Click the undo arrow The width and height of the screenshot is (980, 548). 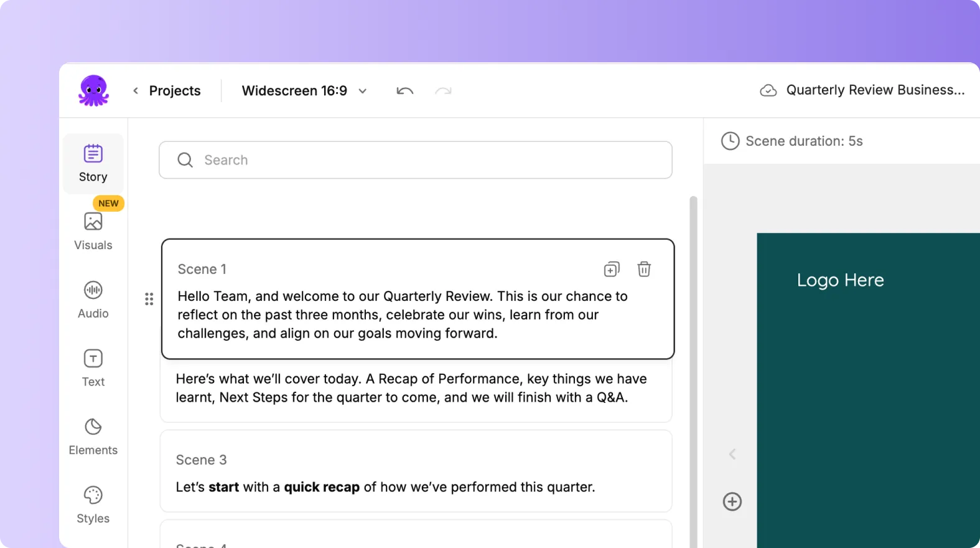[404, 91]
